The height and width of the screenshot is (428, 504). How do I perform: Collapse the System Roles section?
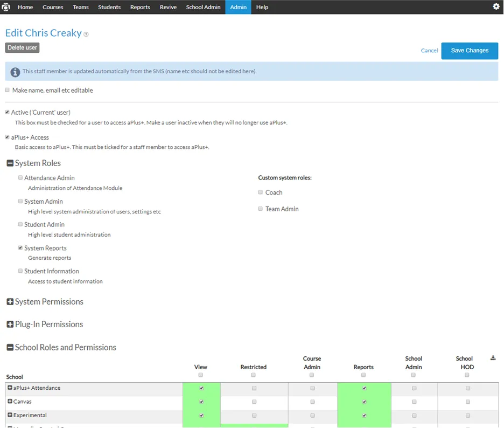click(x=10, y=163)
